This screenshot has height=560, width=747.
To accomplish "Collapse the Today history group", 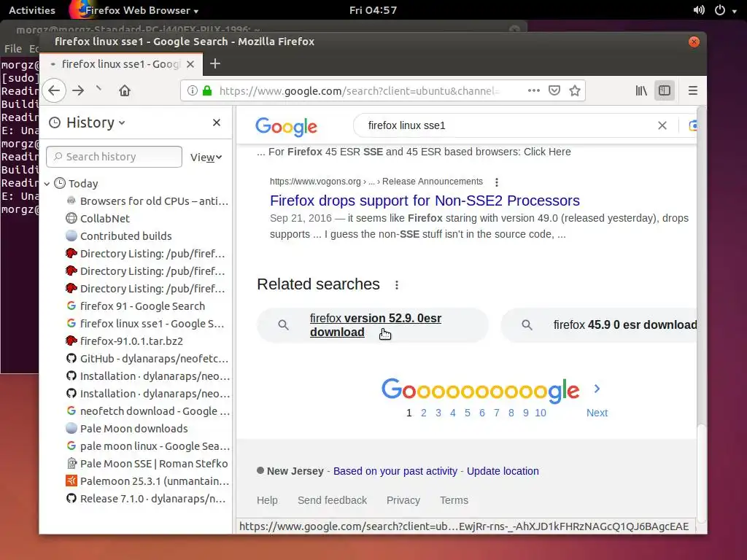I will click(47, 184).
